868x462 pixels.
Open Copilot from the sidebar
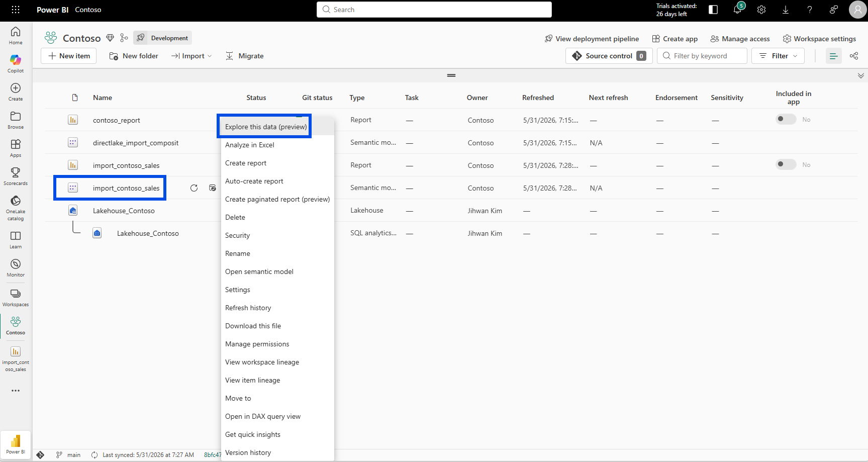pos(16,63)
